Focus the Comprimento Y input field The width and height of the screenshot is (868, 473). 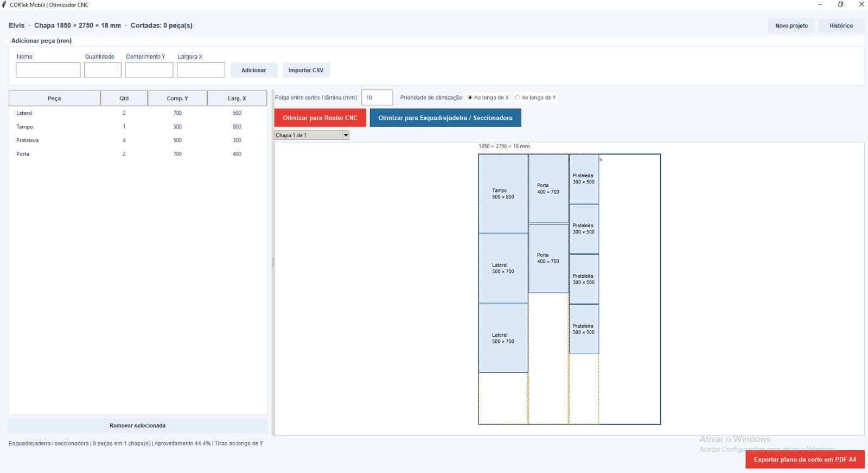pos(149,70)
